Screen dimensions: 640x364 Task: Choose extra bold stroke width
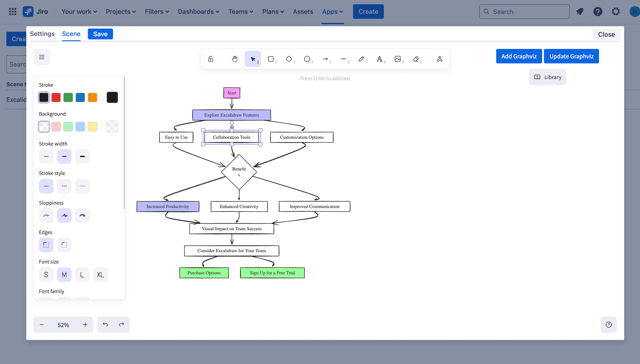82,156
